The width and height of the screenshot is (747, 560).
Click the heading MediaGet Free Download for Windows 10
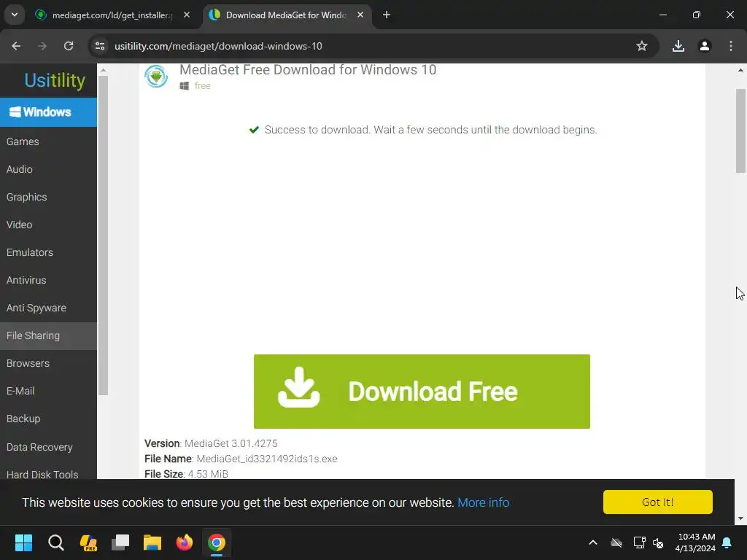[308, 70]
